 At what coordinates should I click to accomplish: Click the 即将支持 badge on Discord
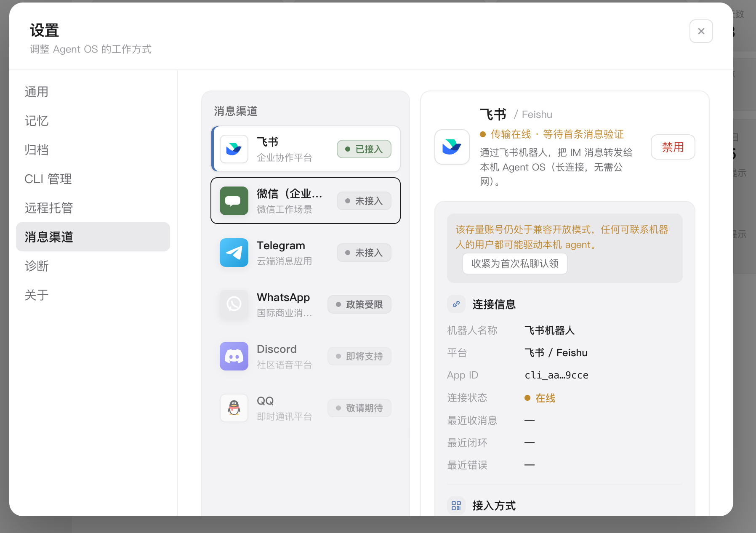pos(359,356)
